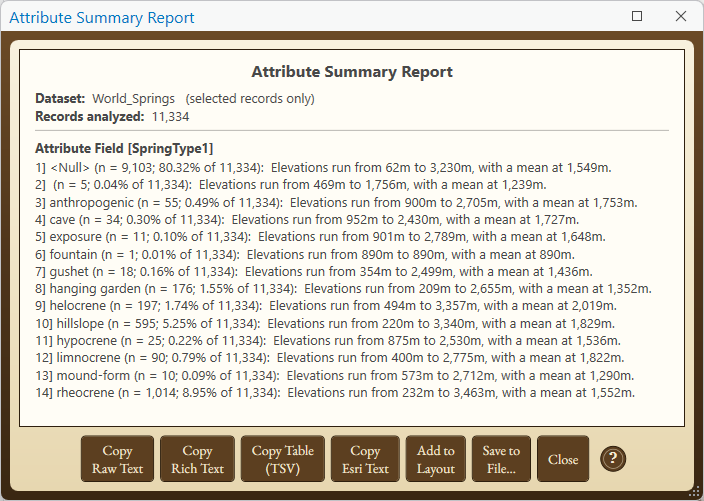Select row 2 with n = 5
The height and width of the screenshot is (501, 704).
click(x=291, y=185)
